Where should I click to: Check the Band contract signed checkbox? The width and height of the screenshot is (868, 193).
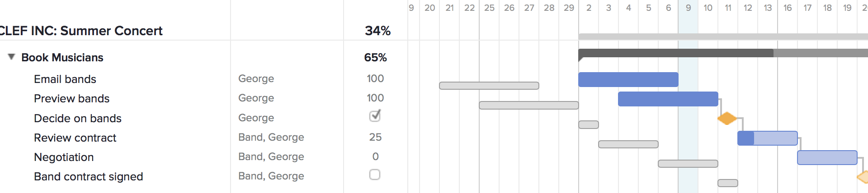click(x=375, y=175)
